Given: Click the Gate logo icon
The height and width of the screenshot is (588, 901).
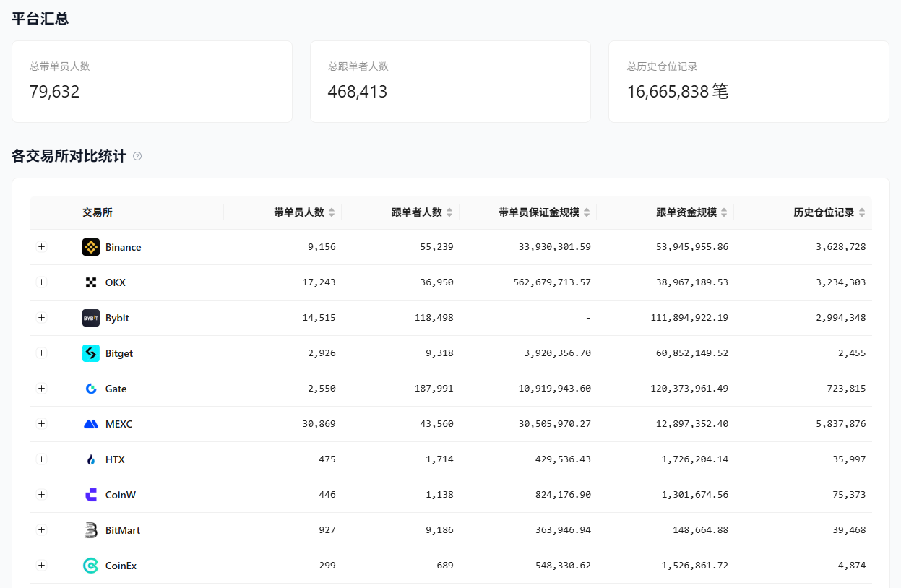Looking at the screenshot, I should coord(91,389).
